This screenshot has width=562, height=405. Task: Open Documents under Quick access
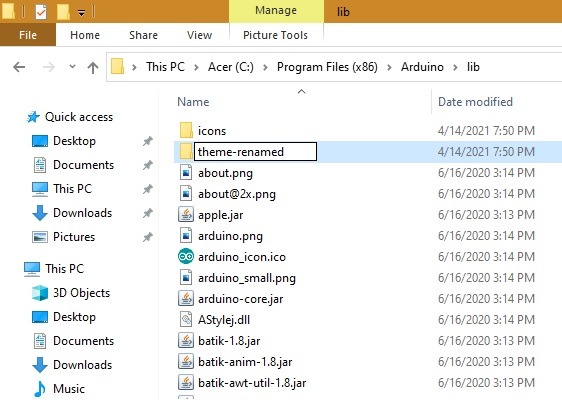(84, 165)
